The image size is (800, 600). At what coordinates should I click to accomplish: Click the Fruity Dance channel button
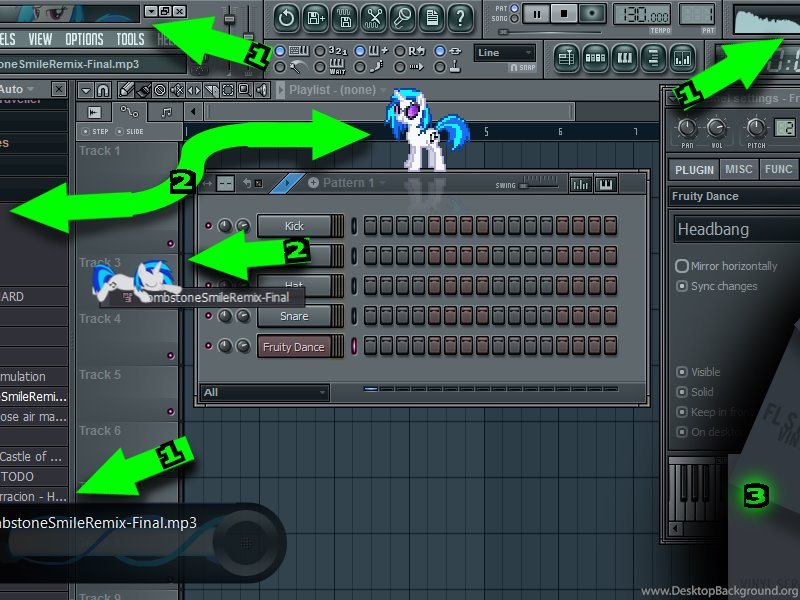click(x=294, y=347)
